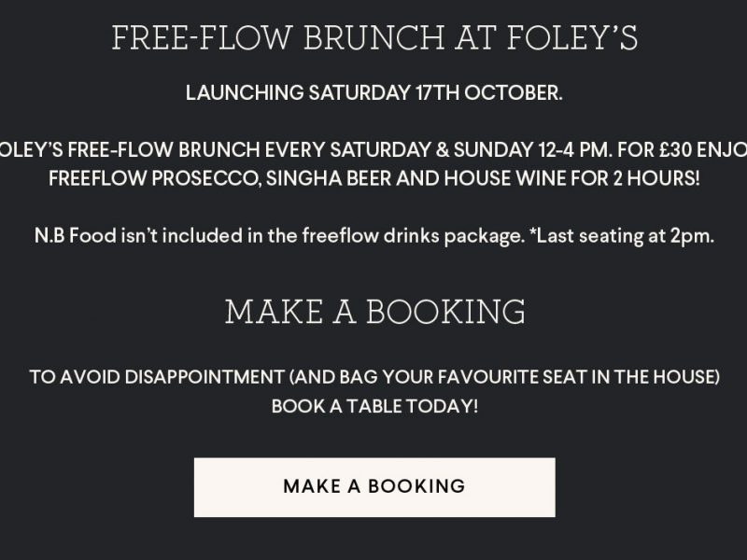Viewport: 747px width, 560px height.
Task: Select the word FOLEY'S in the title
Action: pos(572,38)
